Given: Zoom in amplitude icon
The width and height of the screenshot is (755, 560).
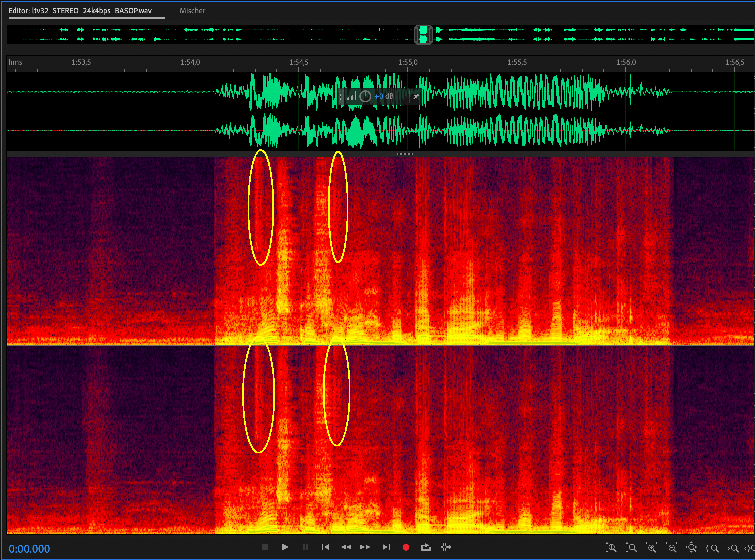Looking at the screenshot, I should 611,547.
